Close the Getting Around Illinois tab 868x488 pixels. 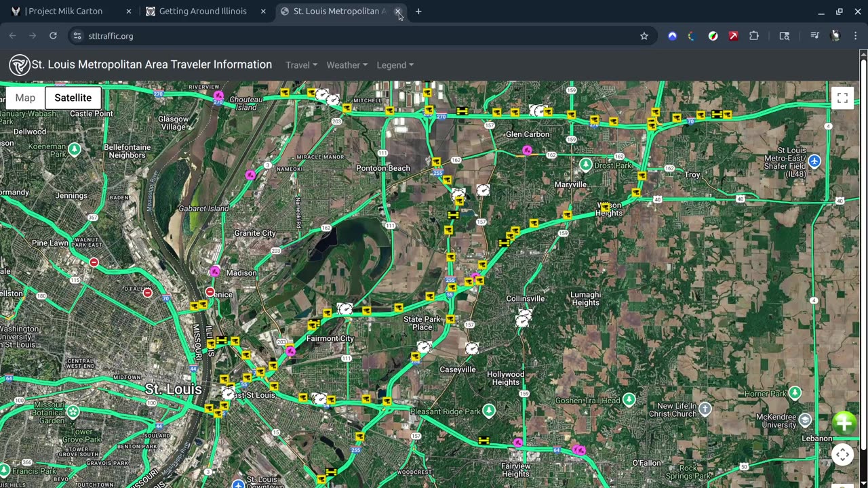263,12
